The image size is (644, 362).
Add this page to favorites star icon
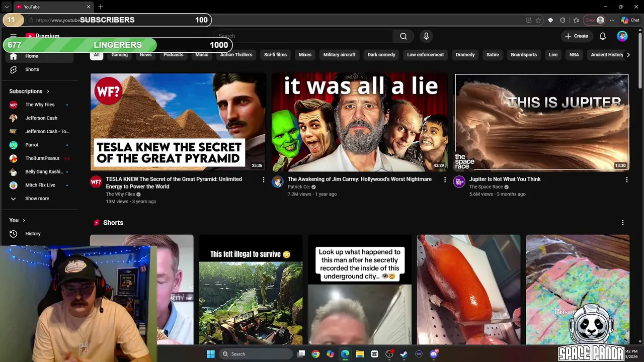(x=538, y=20)
